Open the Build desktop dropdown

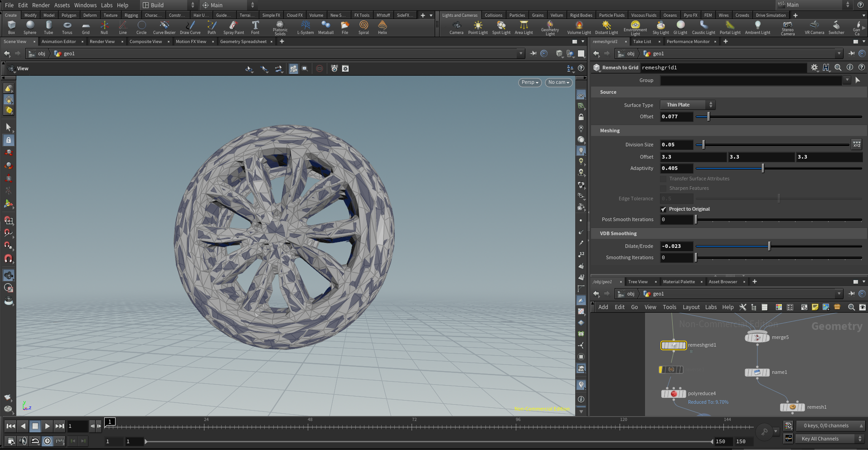click(169, 5)
